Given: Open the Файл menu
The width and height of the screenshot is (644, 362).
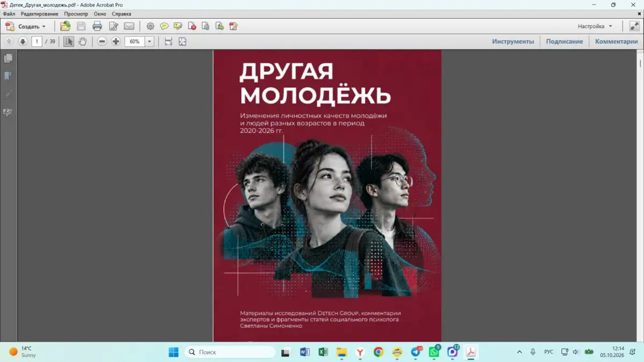Looking at the screenshot, I should (x=9, y=14).
